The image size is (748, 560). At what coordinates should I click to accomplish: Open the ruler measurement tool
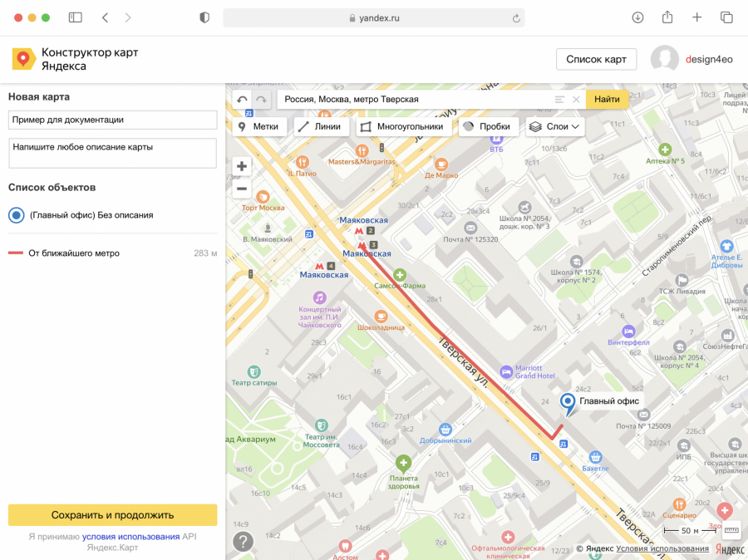pyautogui.click(x=731, y=530)
